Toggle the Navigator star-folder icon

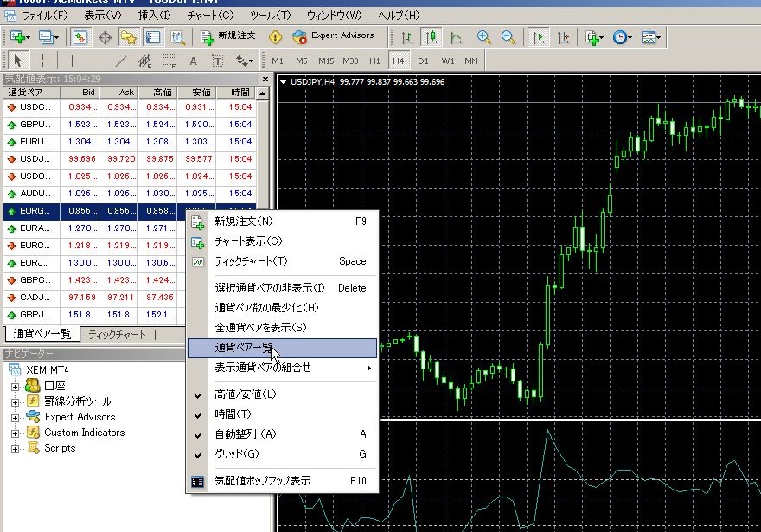(x=129, y=37)
